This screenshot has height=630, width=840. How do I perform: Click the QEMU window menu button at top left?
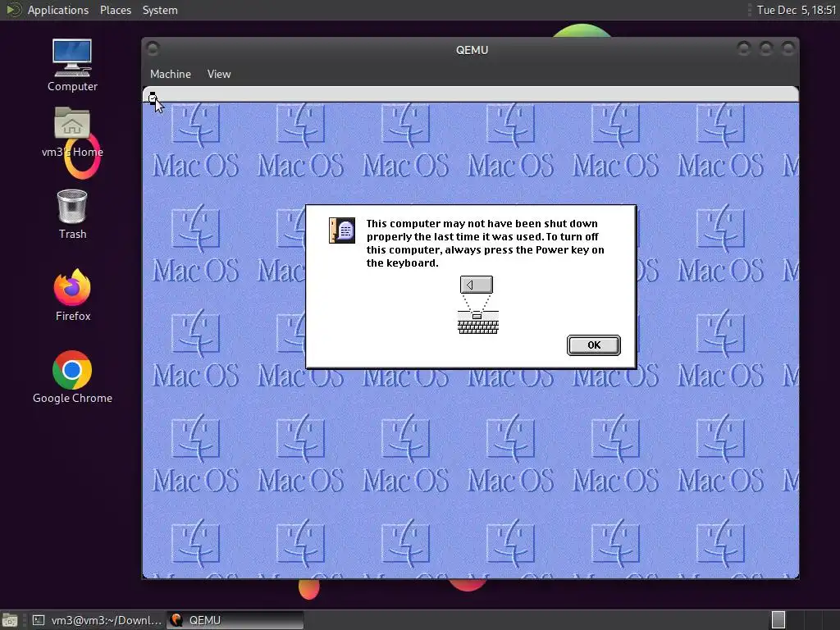[153, 48]
